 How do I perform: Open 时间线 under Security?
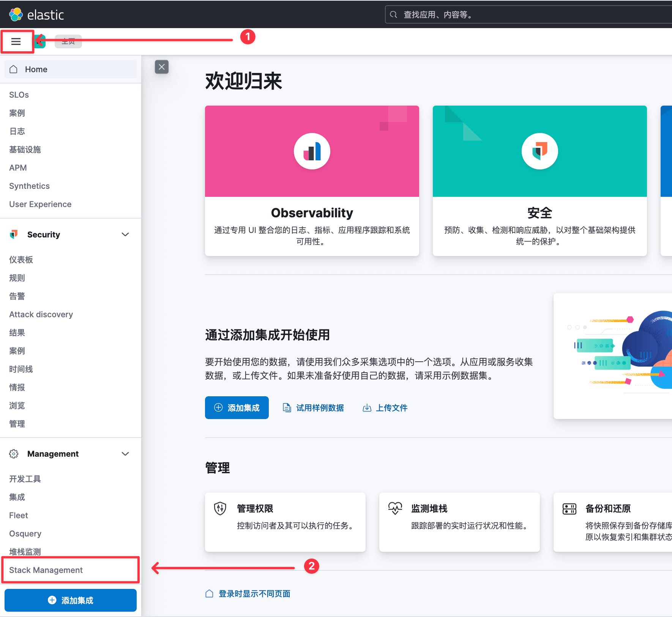click(x=21, y=369)
